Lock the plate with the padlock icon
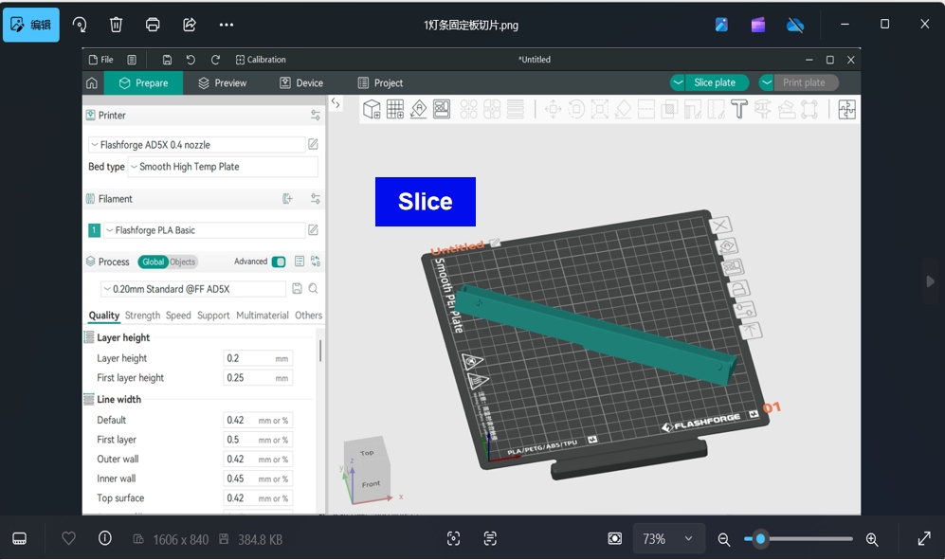 (740, 289)
